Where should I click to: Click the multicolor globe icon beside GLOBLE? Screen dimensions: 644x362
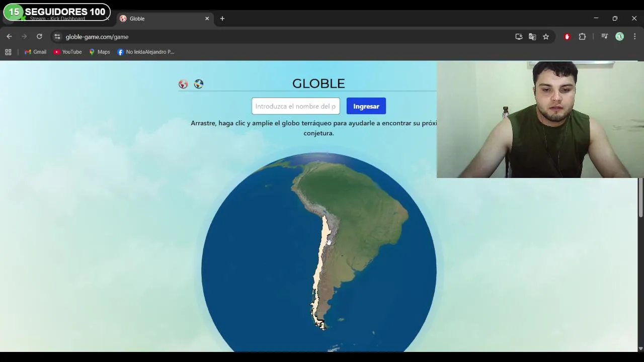(x=199, y=84)
